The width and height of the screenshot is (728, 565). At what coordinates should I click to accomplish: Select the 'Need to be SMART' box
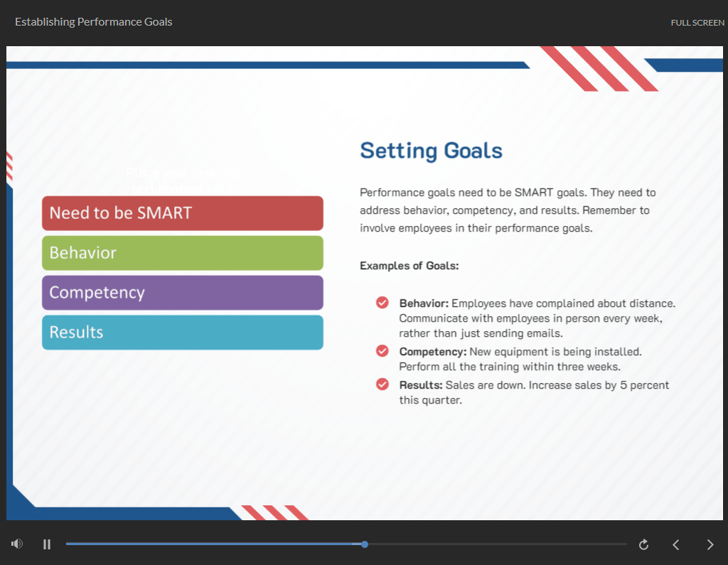pos(183,213)
